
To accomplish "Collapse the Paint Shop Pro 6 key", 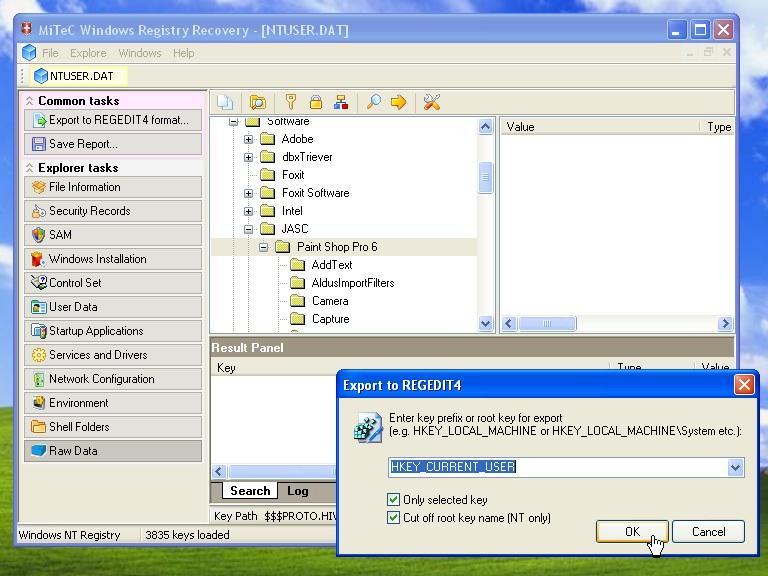I will point(264,247).
